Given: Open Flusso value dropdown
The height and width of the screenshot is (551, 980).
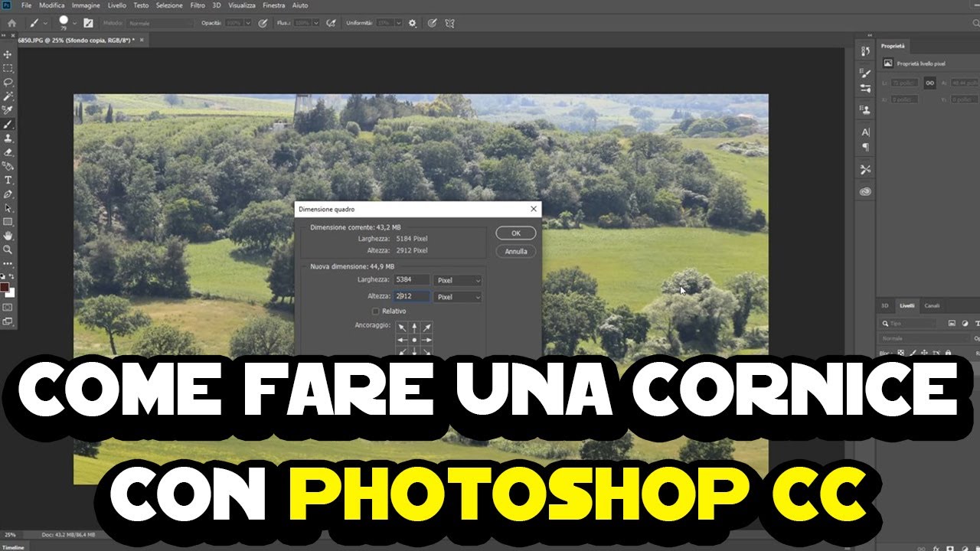Looking at the screenshot, I should (316, 23).
